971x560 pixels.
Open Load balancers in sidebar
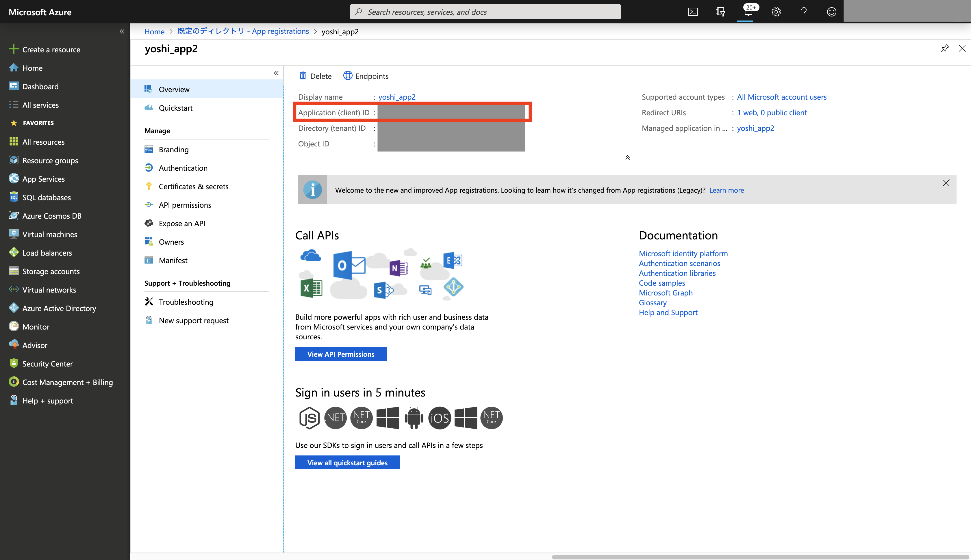tap(40, 253)
